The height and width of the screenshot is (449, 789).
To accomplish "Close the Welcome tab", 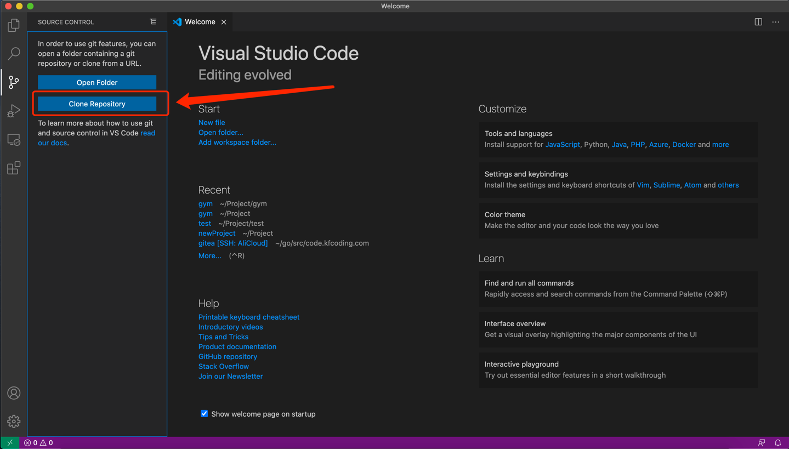I will click(224, 22).
